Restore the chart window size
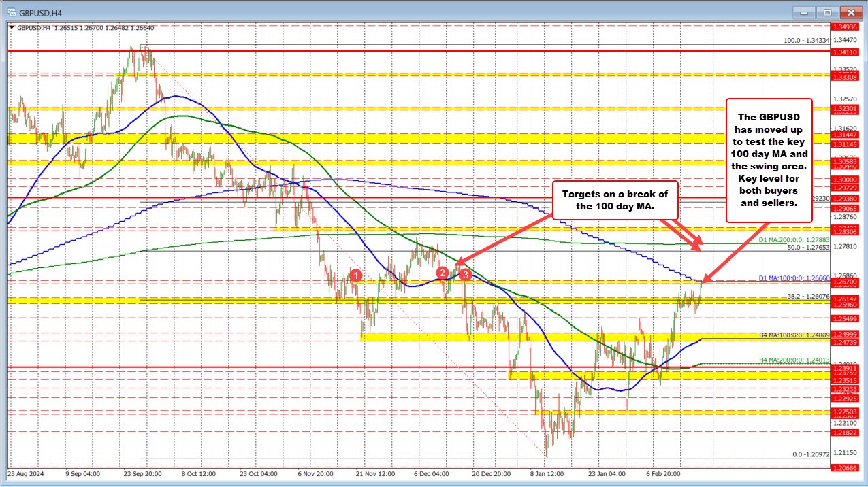The height and width of the screenshot is (487, 868). coord(827,12)
